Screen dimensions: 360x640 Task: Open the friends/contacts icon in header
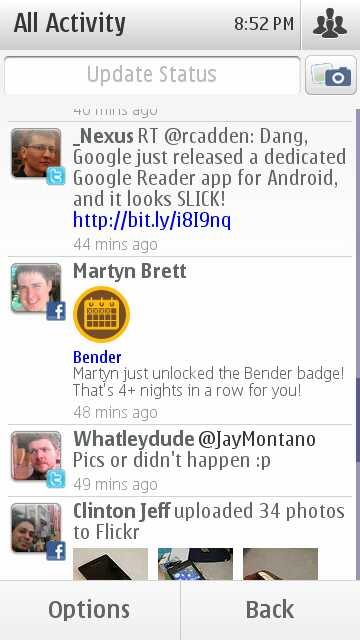330,24
